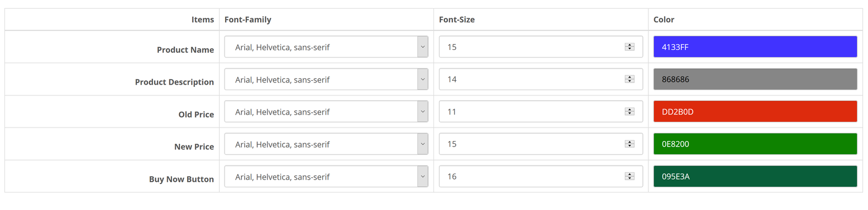Viewport: 868px width, 210px height.
Task: Click the Product Name font-size stepper arrows
Action: pyautogui.click(x=629, y=47)
